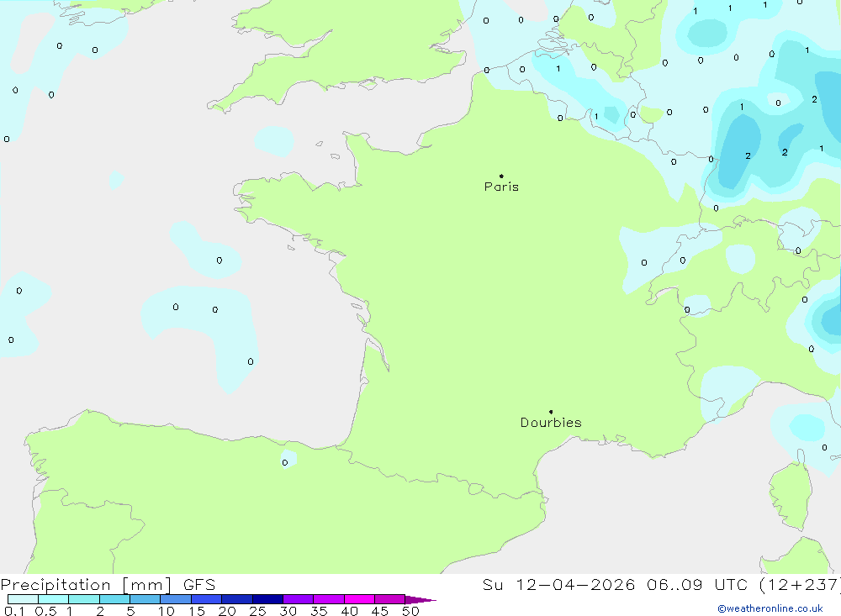Pick the 25–30 mm legend swatch
The image size is (841, 616).
pos(267,599)
